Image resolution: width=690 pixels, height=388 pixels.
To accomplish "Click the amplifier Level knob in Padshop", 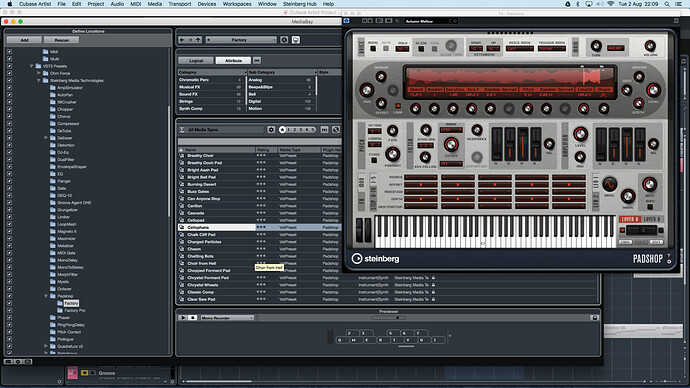I will pyautogui.click(x=580, y=134).
